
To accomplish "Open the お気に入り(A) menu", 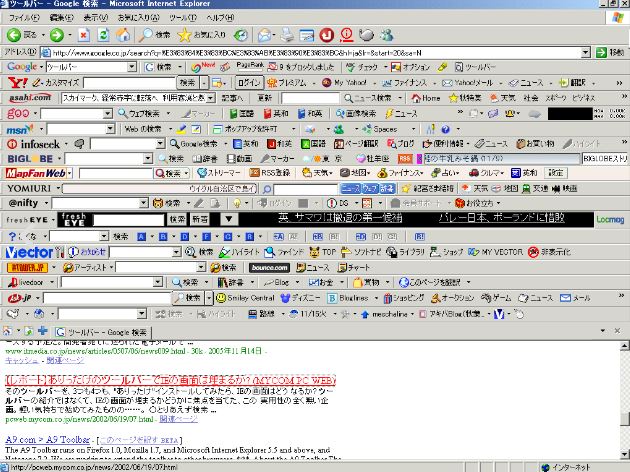I will [x=139, y=18].
